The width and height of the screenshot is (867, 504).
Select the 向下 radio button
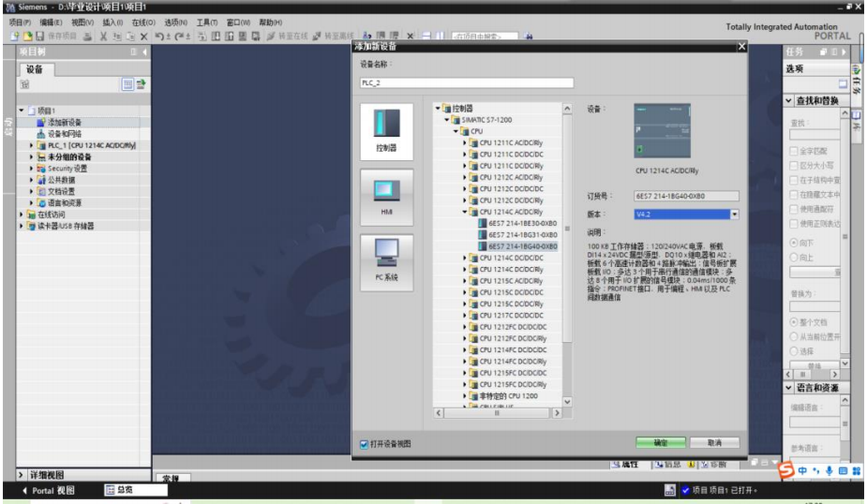coord(794,243)
